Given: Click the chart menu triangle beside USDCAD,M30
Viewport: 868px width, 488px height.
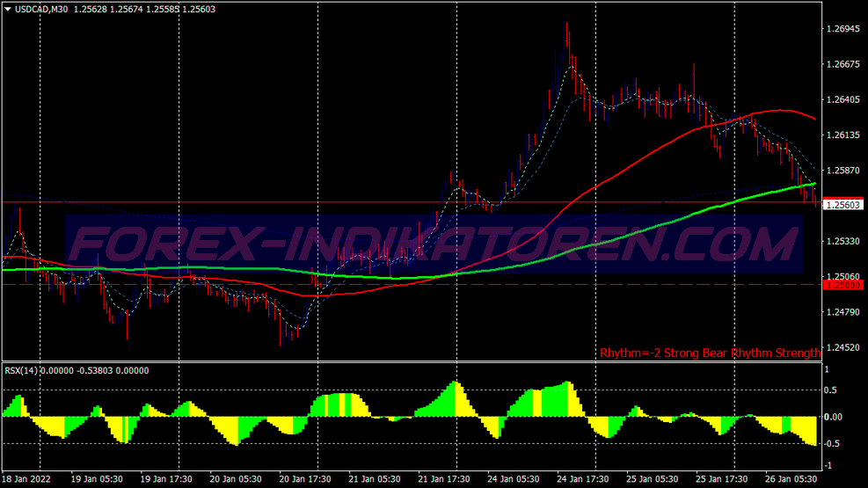Looking at the screenshot, I should tap(8, 9).
